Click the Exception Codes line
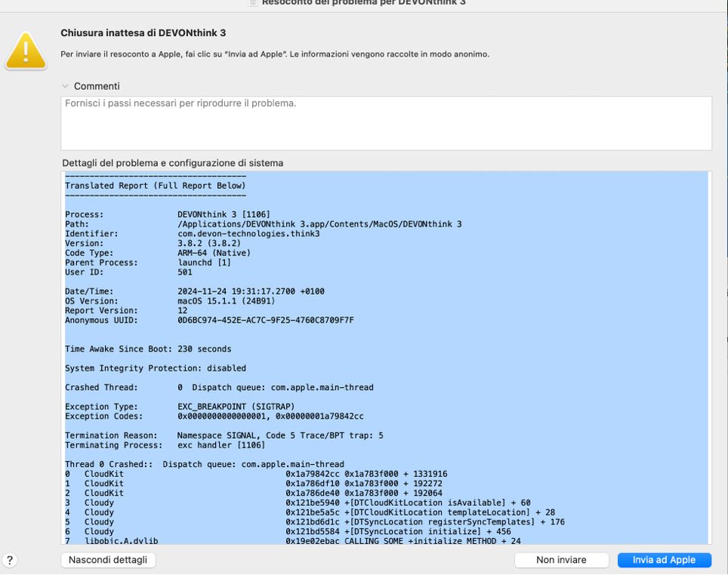Image resolution: width=728 pixels, height=575 pixels. click(x=214, y=417)
